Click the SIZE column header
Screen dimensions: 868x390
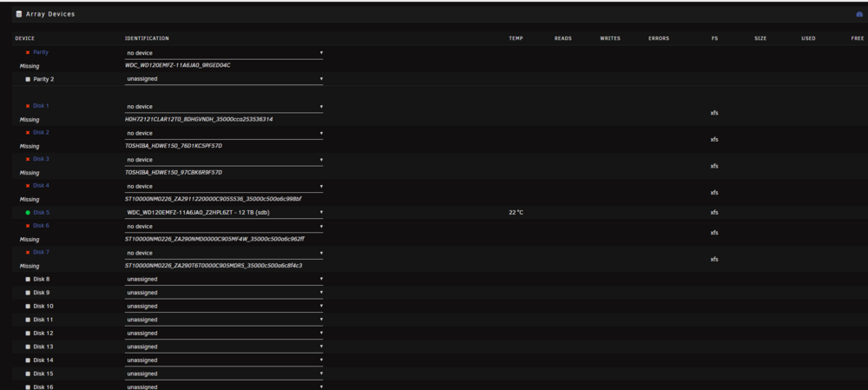coord(760,38)
